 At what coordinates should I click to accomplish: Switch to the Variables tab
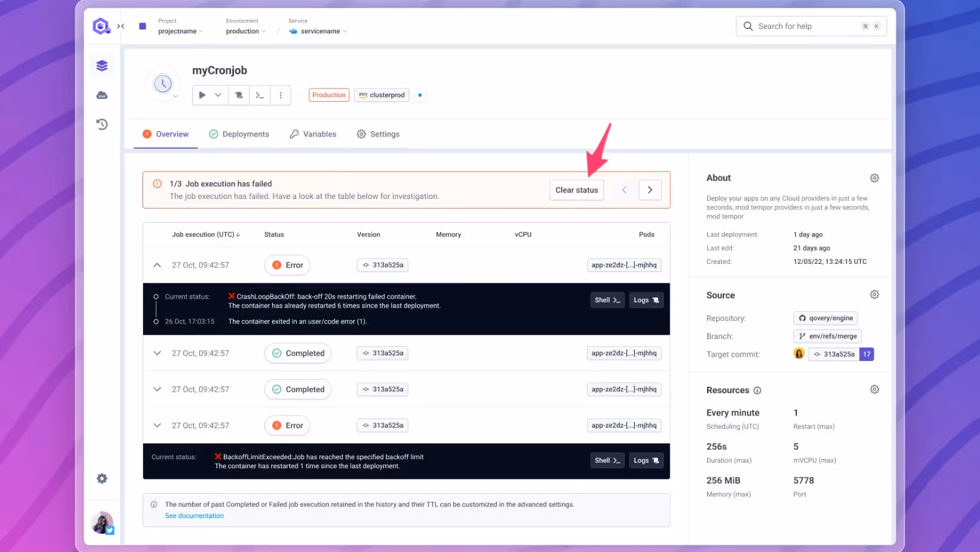[x=313, y=134]
